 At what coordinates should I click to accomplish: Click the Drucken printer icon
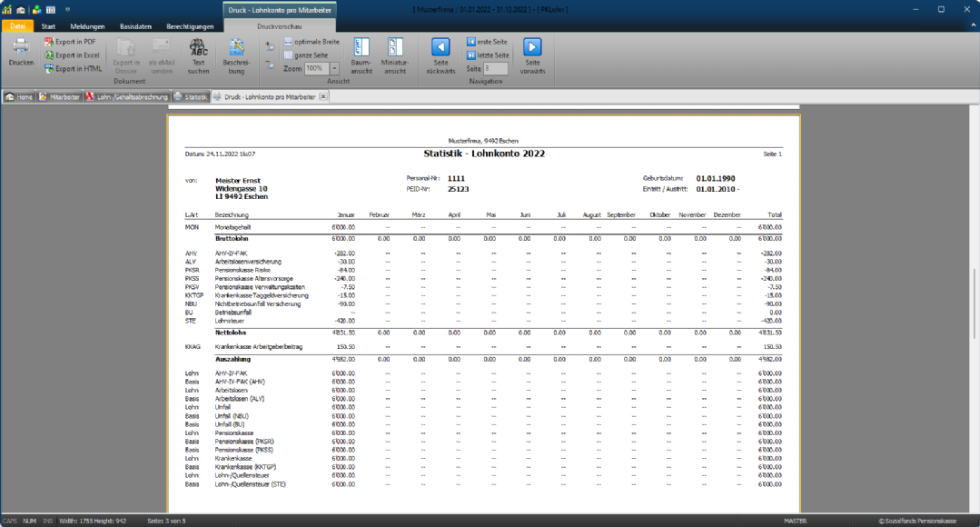(x=21, y=47)
